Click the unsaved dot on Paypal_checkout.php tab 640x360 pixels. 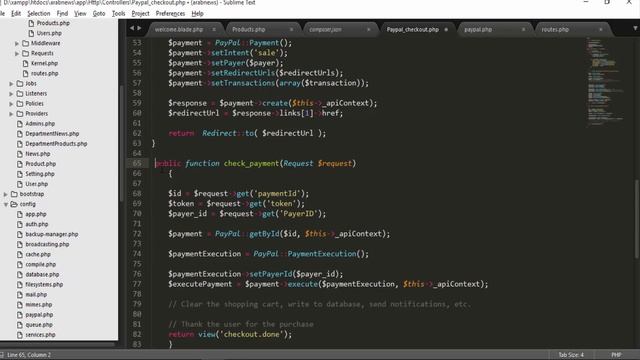coord(446,29)
